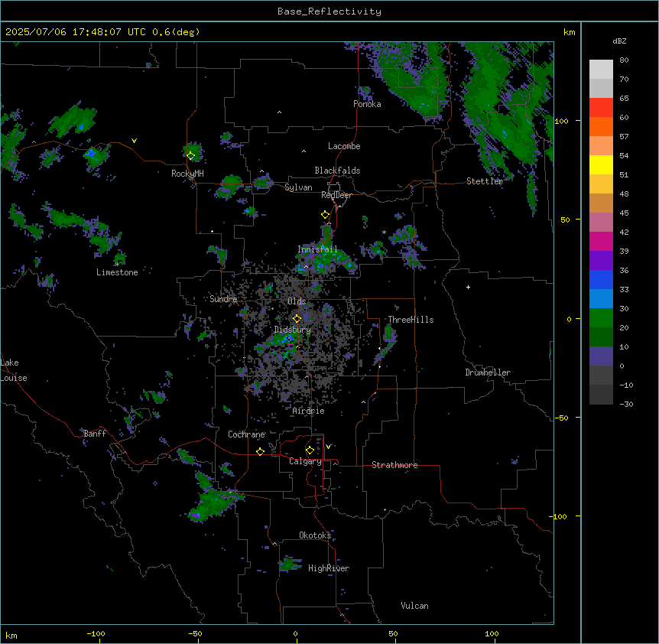Select the yellow diamond marker below RedDeer
Image resolution: width=659 pixels, height=644 pixels.
[x=326, y=215]
